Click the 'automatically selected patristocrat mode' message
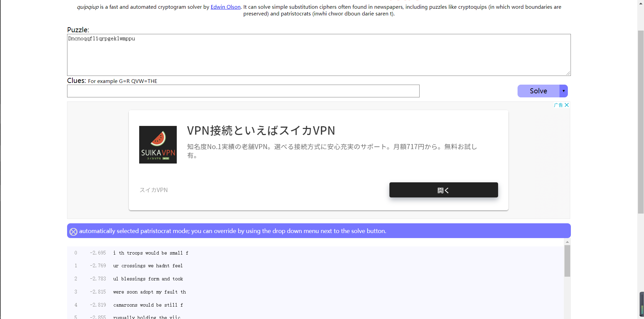 click(x=232, y=231)
